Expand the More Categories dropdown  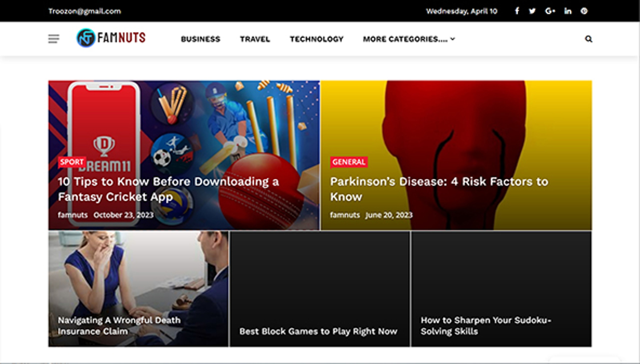click(x=405, y=39)
